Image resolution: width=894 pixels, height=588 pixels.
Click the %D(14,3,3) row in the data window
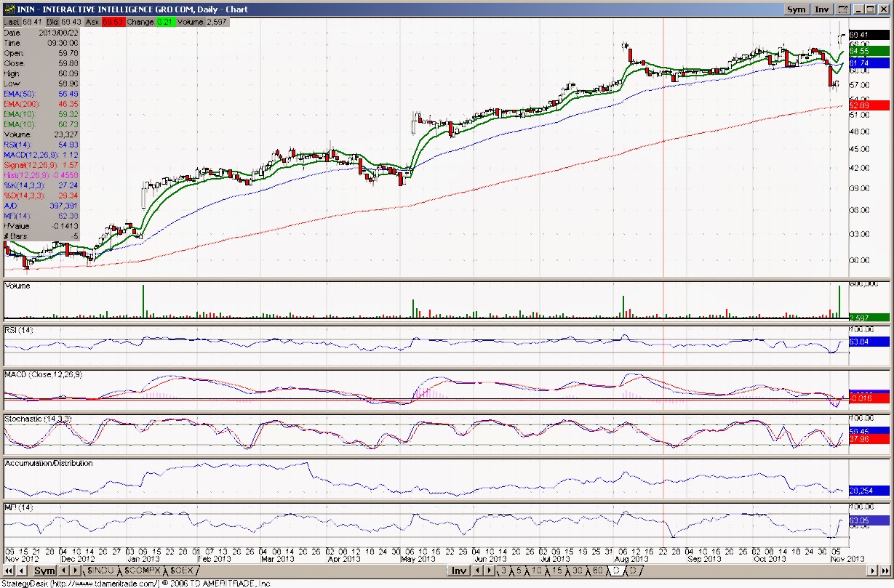click(41, 196)
